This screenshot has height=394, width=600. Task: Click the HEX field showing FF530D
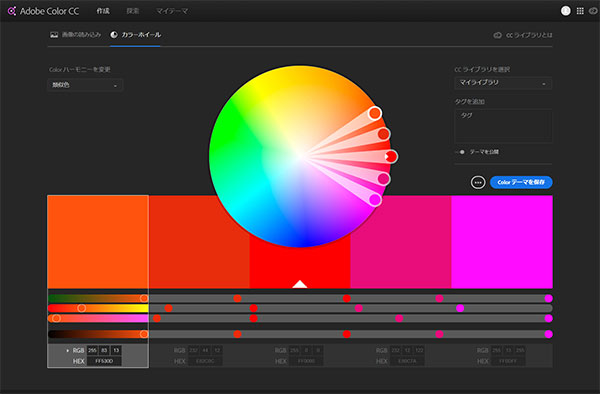coord(104,361)
